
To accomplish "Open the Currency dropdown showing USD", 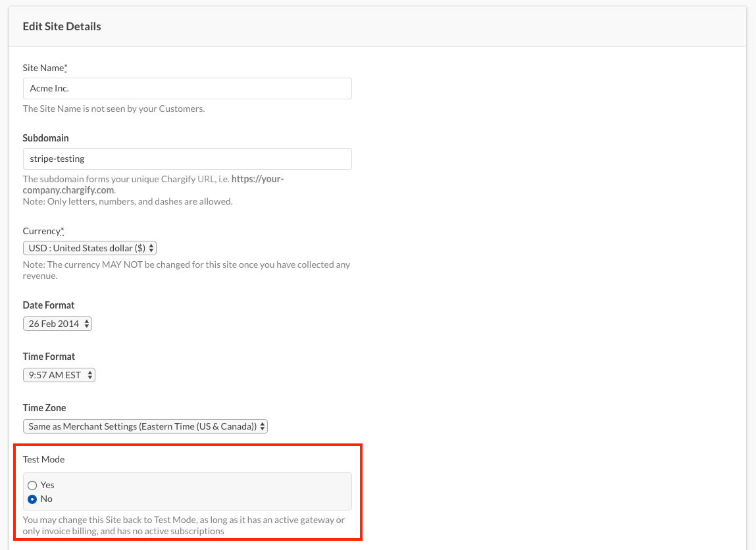I will 89,248.
